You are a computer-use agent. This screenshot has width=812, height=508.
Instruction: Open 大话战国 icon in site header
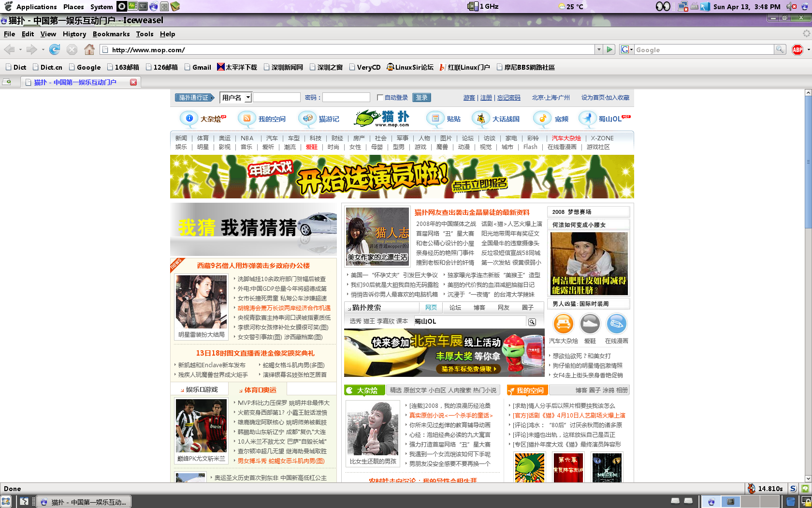(x=480, y=119)
